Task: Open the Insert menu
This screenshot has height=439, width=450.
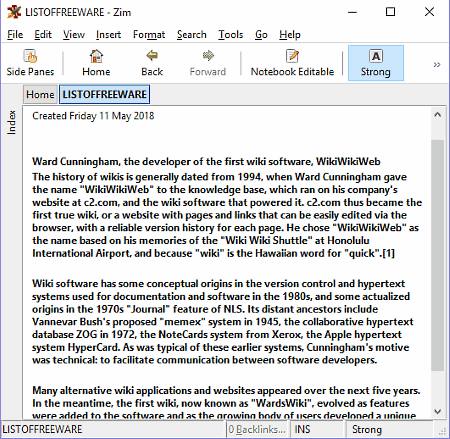Action: (108, 34)
